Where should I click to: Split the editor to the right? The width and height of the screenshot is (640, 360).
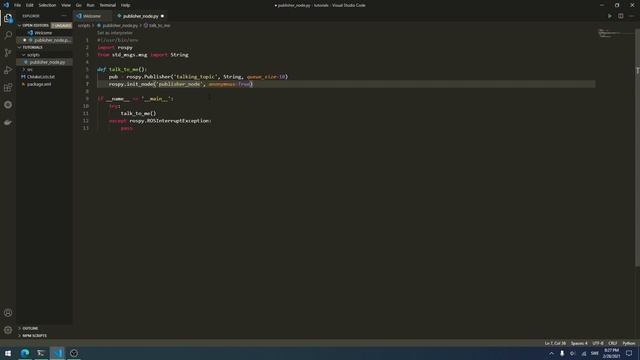pyautogui.click(x=620, y=16)
